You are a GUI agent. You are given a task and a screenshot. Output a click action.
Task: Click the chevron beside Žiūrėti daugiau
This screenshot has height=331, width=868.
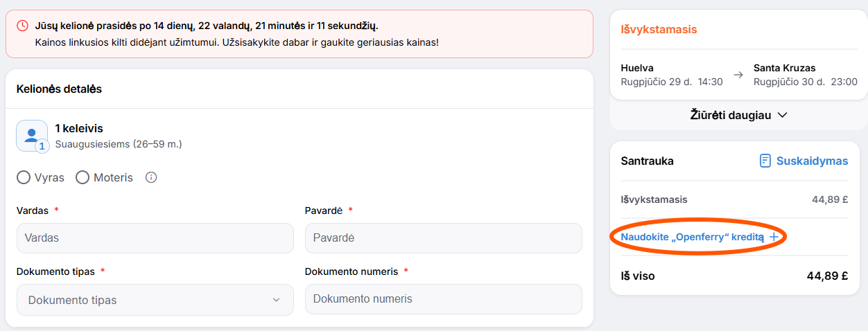pos(783,115)
